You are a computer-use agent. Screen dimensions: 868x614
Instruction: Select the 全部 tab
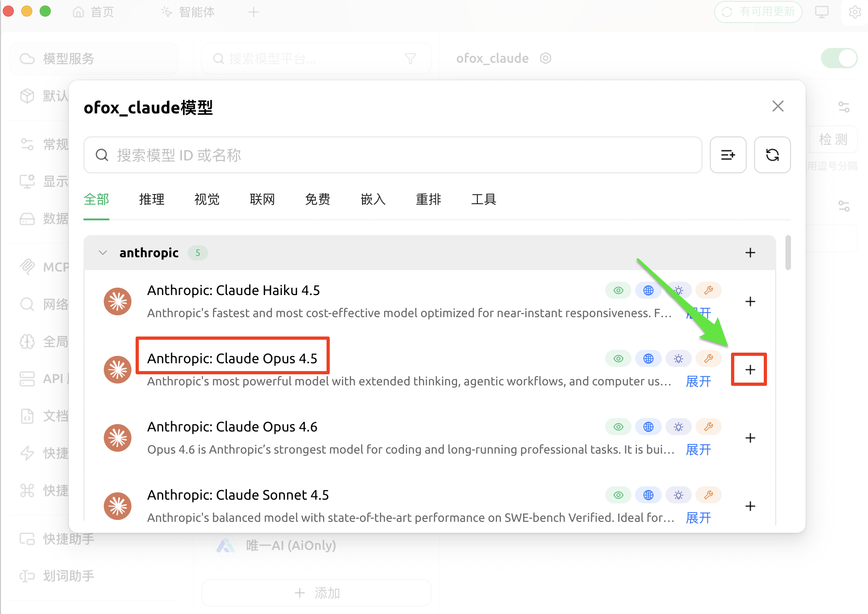click(x=96, y=199)
